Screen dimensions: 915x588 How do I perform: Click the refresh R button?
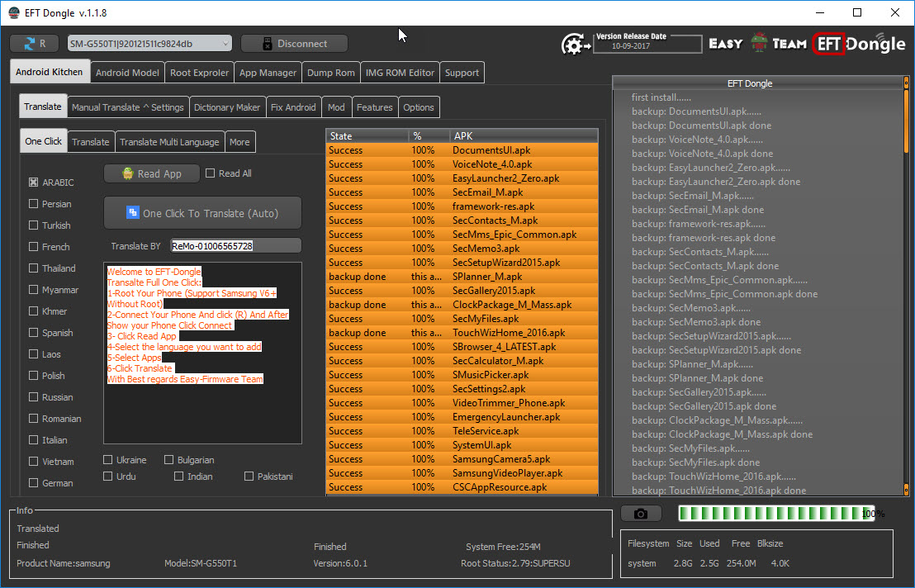(x=35, y=43)
